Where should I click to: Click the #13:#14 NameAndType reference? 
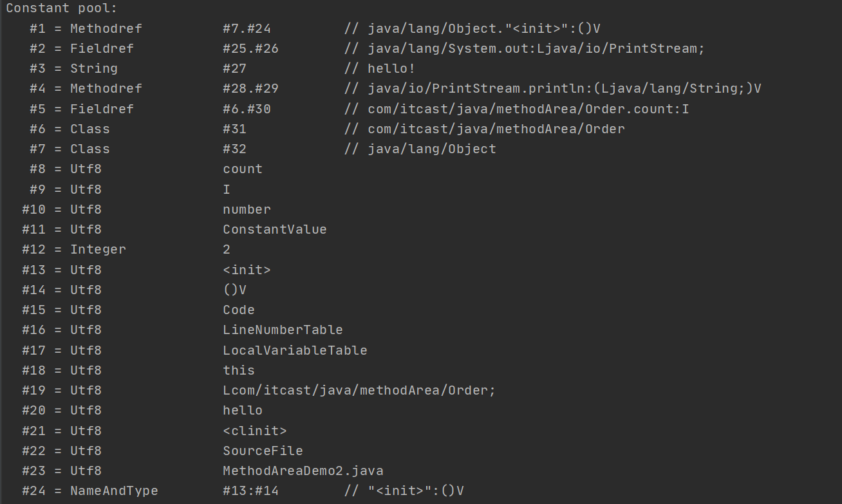[x=250, y=490]
